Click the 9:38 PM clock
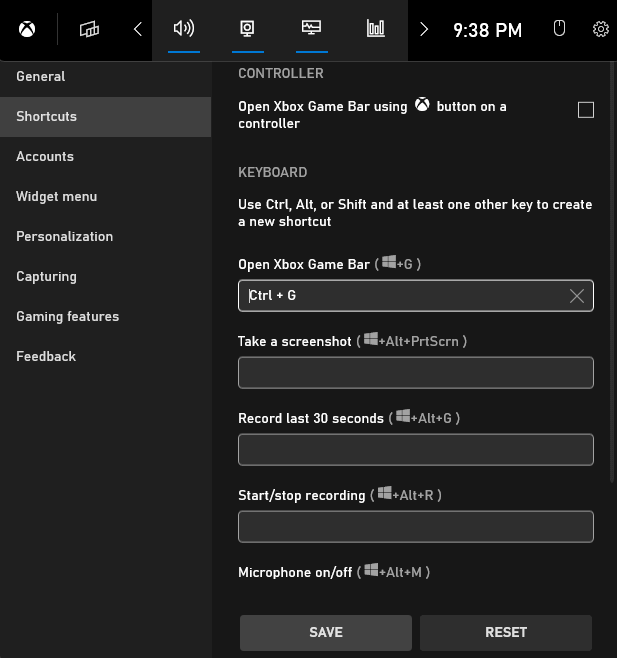 point(488,30)
